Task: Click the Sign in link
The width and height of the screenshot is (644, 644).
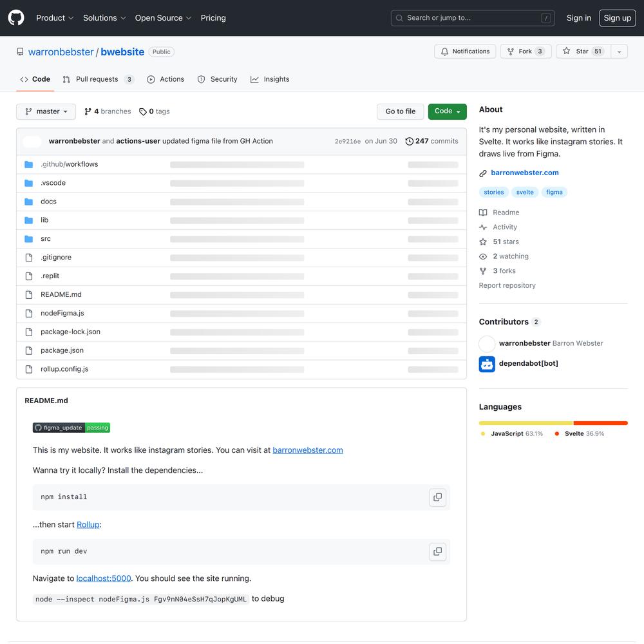Action: (579, 18)
